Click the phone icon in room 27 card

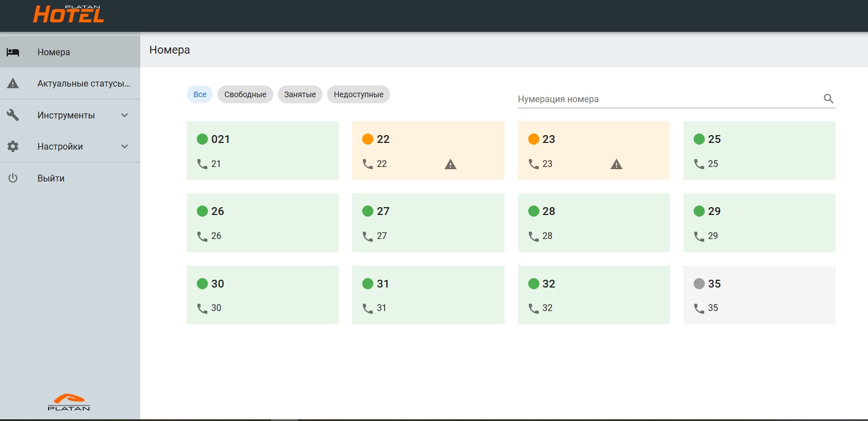pos(368,236)
